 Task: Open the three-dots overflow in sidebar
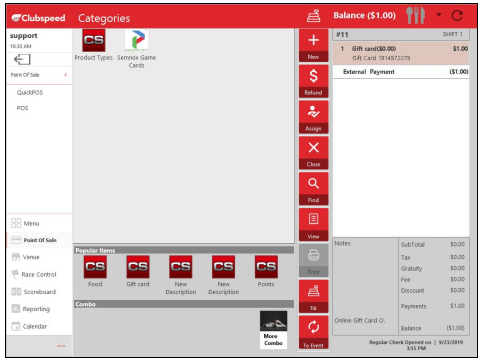61,346
